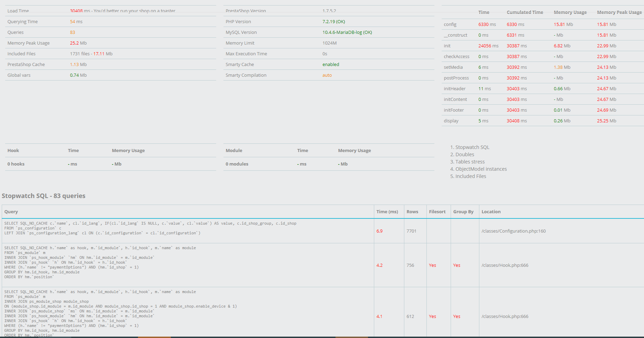
Task: Click rows value 7701
Action: point(411,231)
